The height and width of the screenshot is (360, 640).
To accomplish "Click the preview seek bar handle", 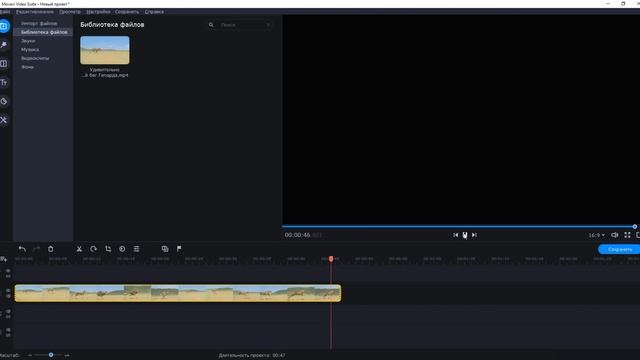I will coord(635,227).
